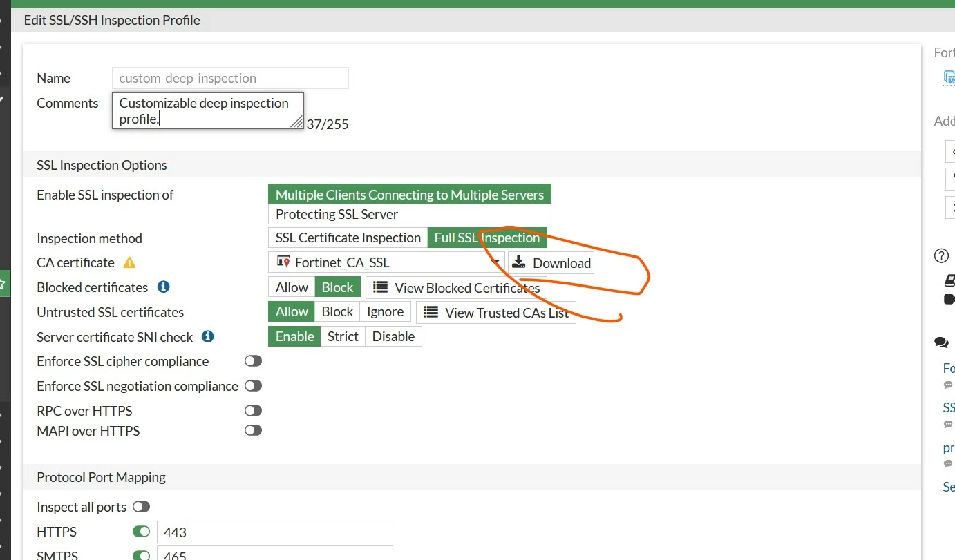Click the SMTPS port 465 field

coord(275,553)
